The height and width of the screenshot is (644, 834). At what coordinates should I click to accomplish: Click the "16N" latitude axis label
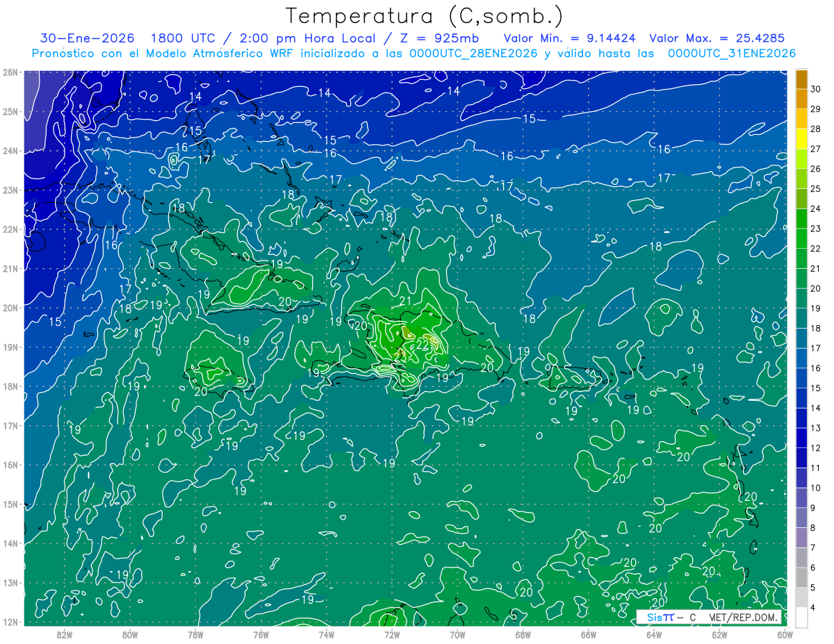click(10, 465)
